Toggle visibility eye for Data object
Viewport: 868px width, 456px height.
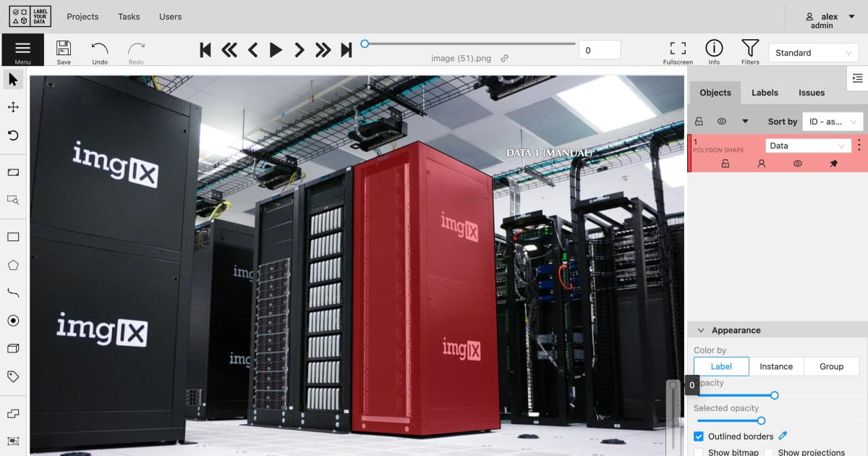(x=797, y=164)
